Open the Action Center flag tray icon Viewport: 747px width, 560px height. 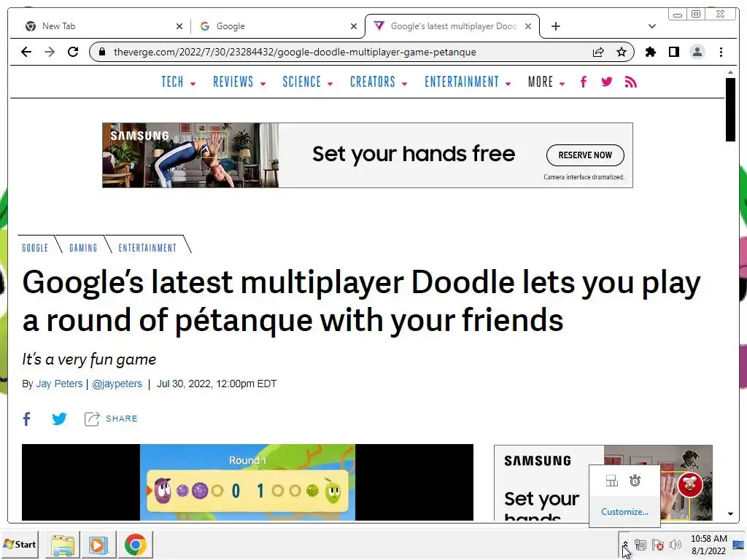[x=658, y=545]
